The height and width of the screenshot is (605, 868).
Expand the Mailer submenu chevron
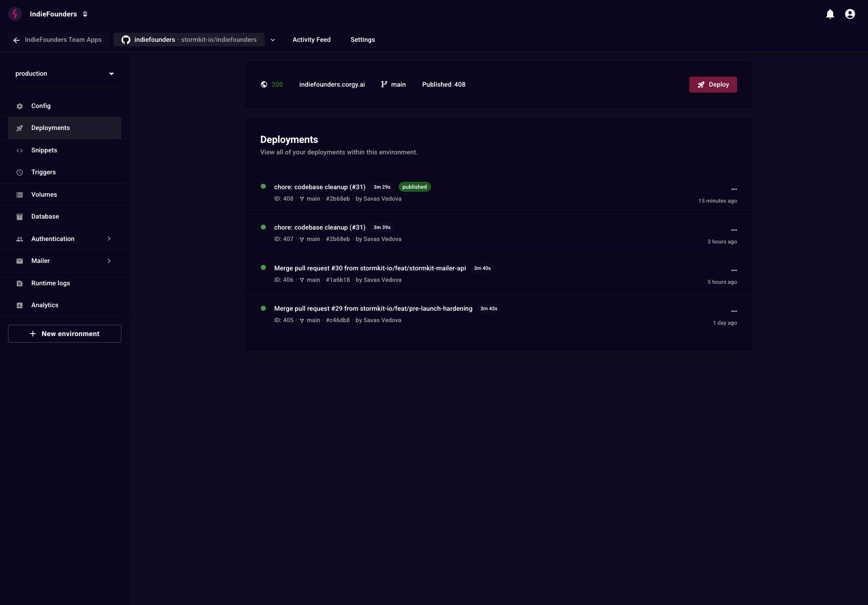pyautogui.click(x=109, y=261)
